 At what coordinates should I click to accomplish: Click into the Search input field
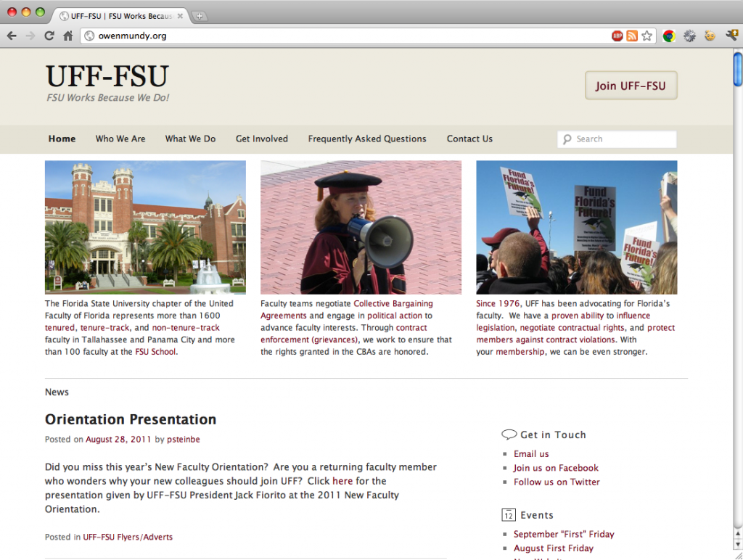click(x=617, y=139)
